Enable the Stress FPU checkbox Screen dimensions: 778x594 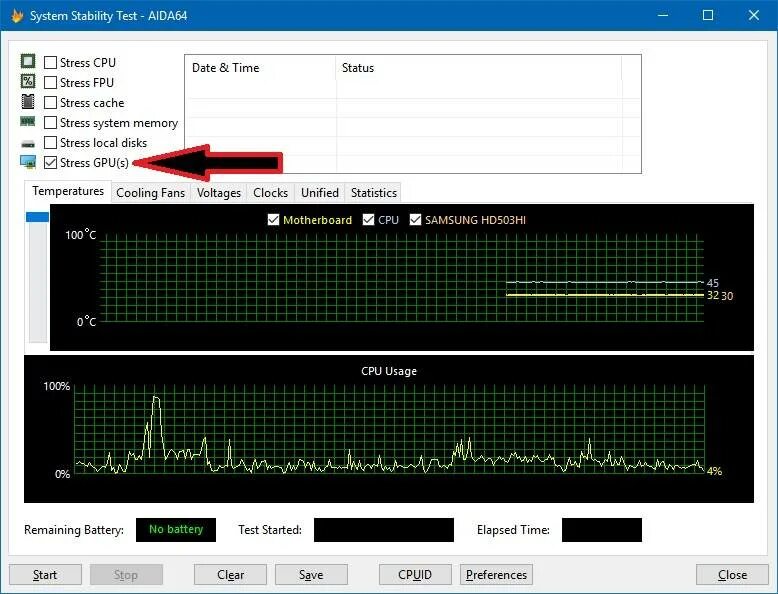[50, 82]
